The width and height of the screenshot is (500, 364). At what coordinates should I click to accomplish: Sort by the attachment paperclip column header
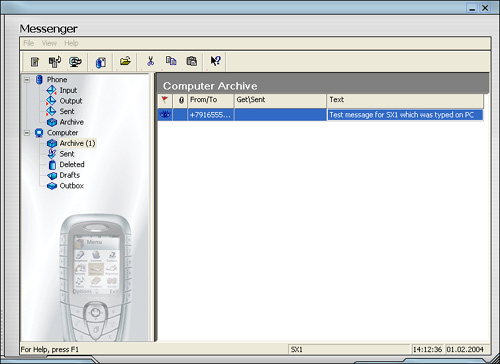pos(180,100)
